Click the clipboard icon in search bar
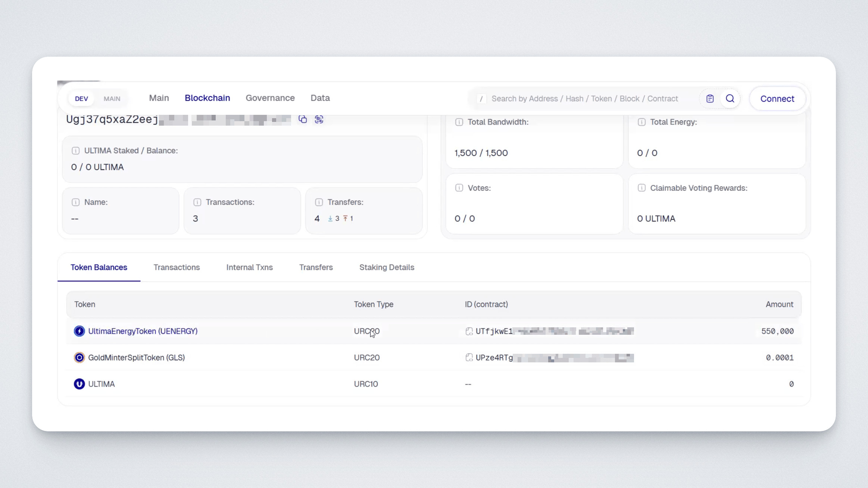This screenshot has height=488, width=868. 710,98
